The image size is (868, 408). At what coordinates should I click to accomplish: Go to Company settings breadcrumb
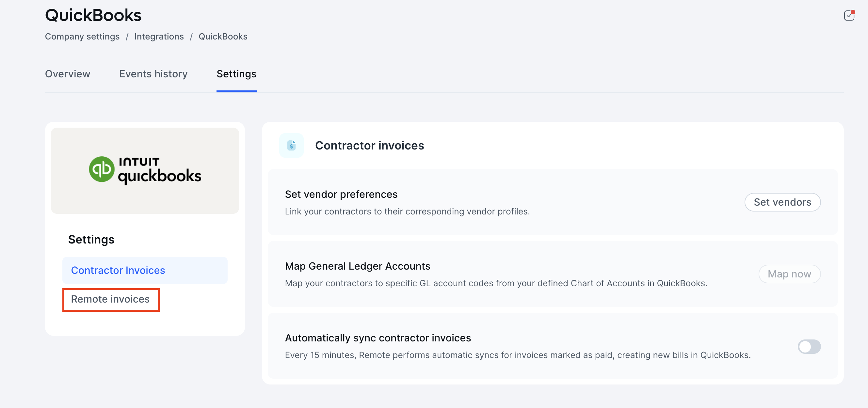pyautogui.click(x=82, y=36)
